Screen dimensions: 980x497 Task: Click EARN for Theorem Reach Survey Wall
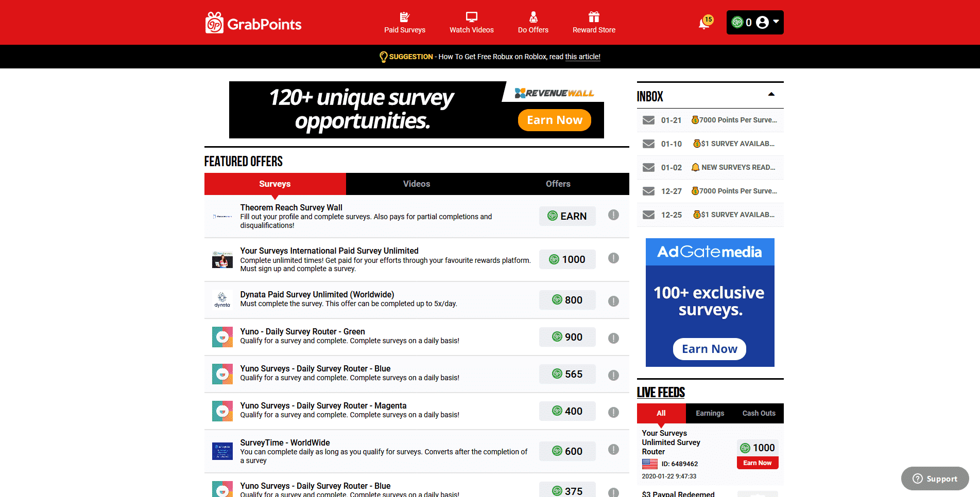567,216
